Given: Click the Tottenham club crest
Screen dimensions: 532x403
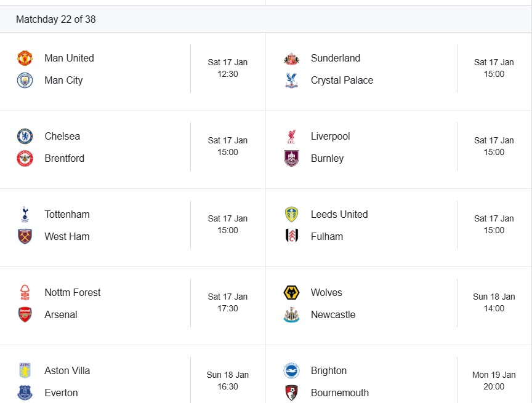Looking at the screenshot, I should [25, 215].
